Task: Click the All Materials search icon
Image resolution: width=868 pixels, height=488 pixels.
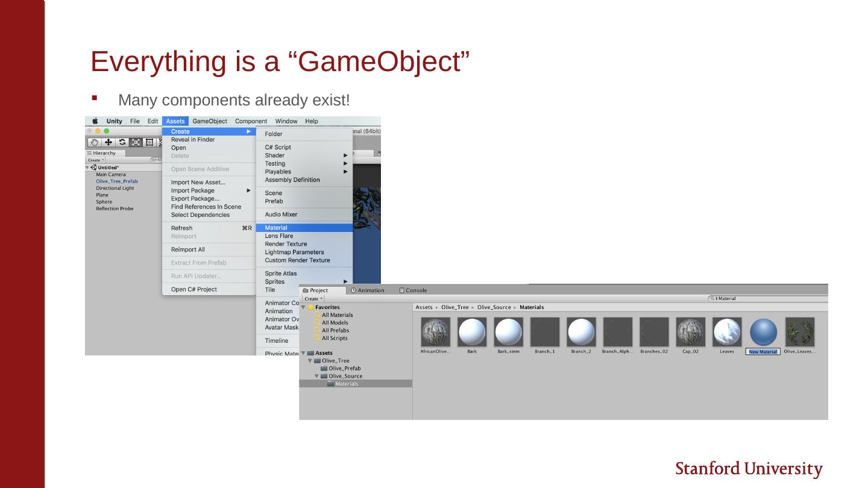Action: [317, 315]
